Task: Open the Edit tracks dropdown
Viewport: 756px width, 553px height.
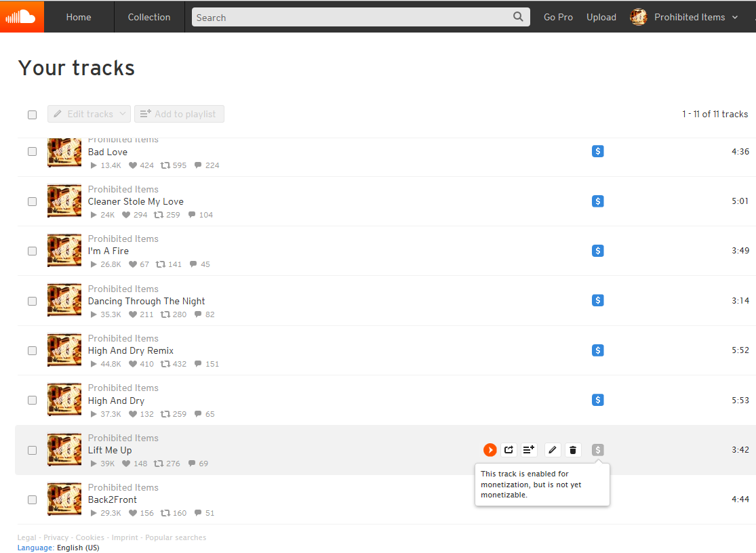Action: 89,114
